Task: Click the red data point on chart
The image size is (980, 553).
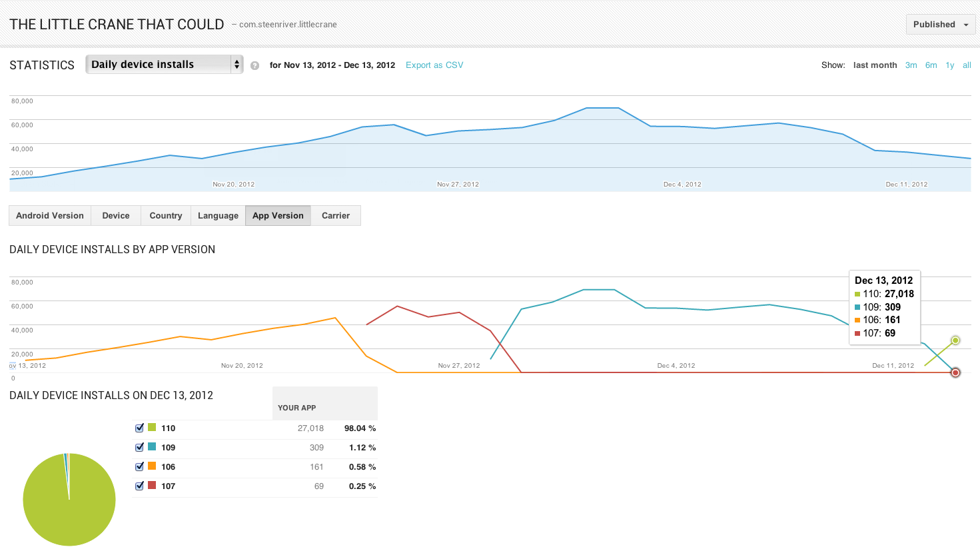Action: tap(955, 372)
